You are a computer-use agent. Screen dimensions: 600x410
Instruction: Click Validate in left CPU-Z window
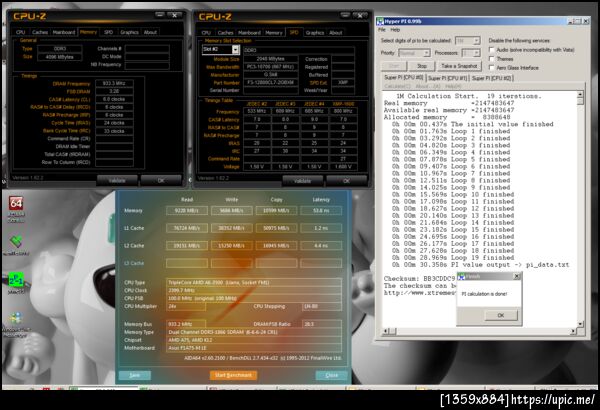[x=117, y=180]
